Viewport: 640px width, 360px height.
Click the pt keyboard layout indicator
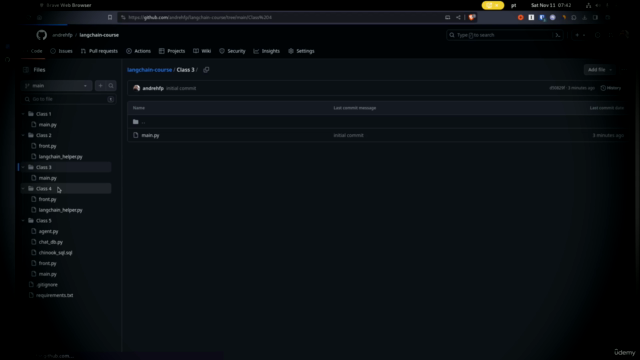[513, 5]
